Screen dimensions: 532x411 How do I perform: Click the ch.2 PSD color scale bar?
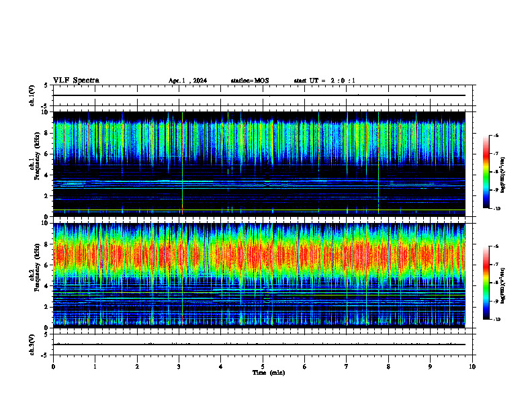[486, 283]
